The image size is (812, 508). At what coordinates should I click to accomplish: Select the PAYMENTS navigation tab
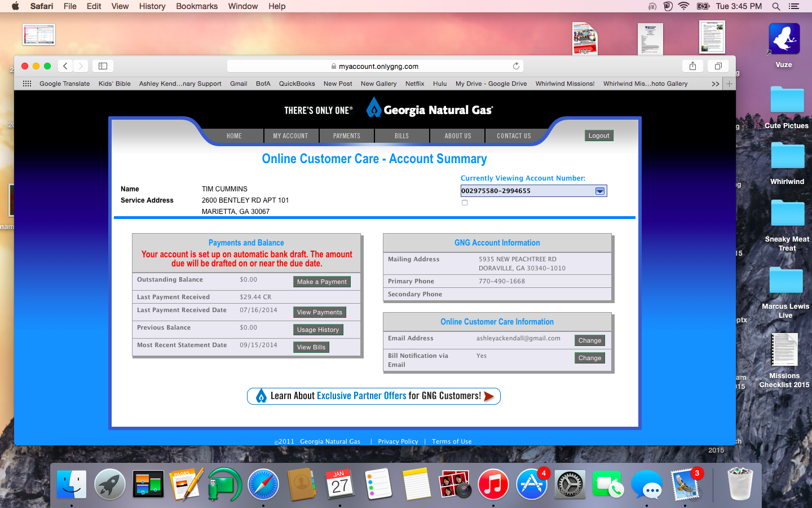pyautogui.click(x=346, y=136)
